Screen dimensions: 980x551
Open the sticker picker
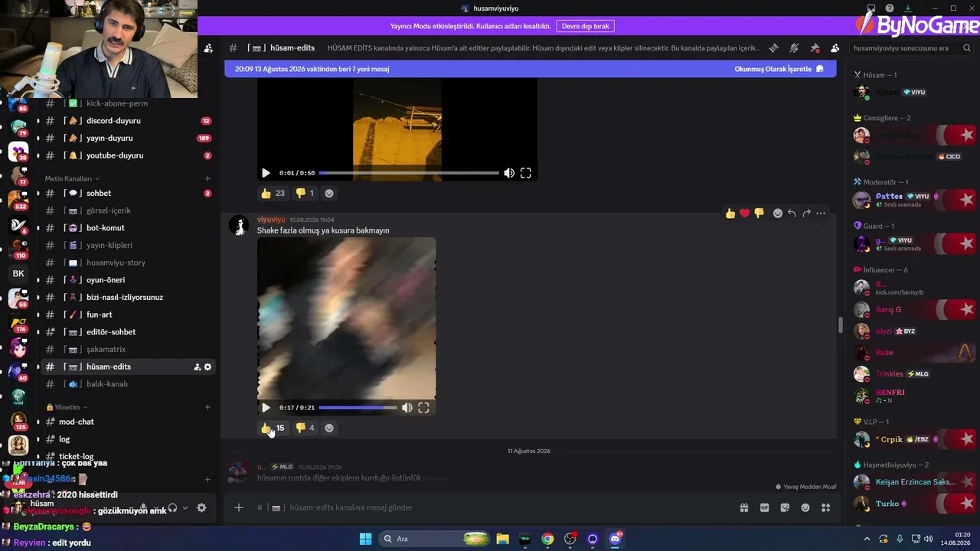(785, 507)
